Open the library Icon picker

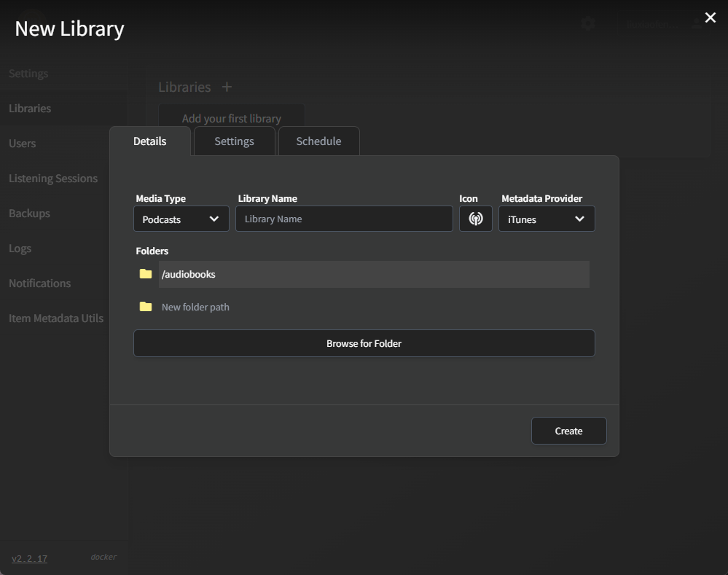[x=475, y=219]
